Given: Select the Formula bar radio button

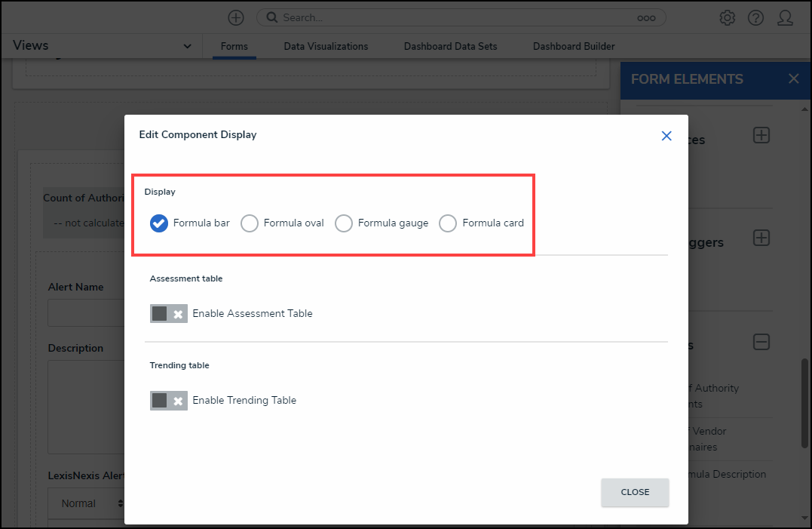Looking at the screenshot, I should pos(159,223).
